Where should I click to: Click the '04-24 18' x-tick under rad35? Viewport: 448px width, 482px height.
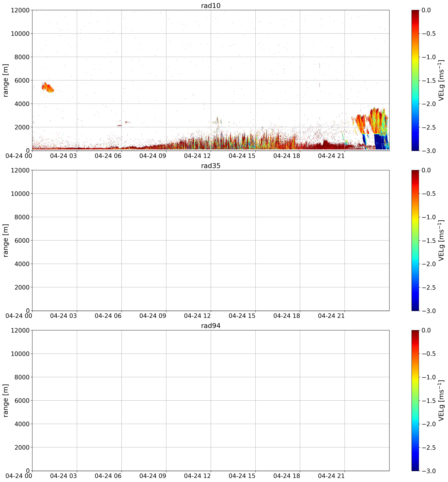[x=287, y=316]
